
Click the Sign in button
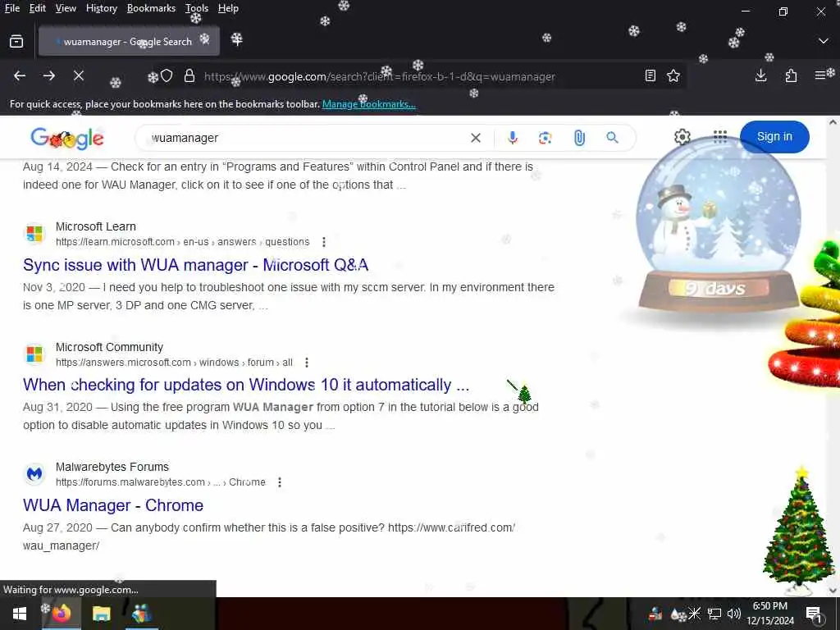coord(774,137)
